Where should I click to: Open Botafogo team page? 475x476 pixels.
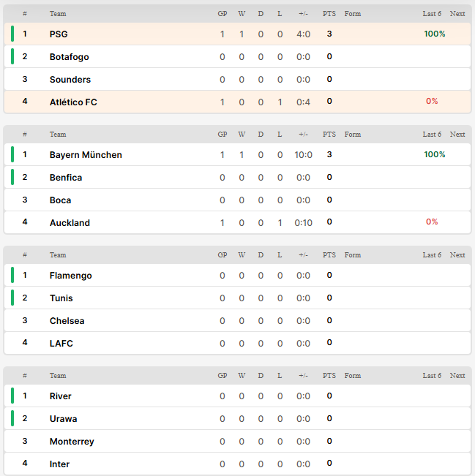[70, 57]
